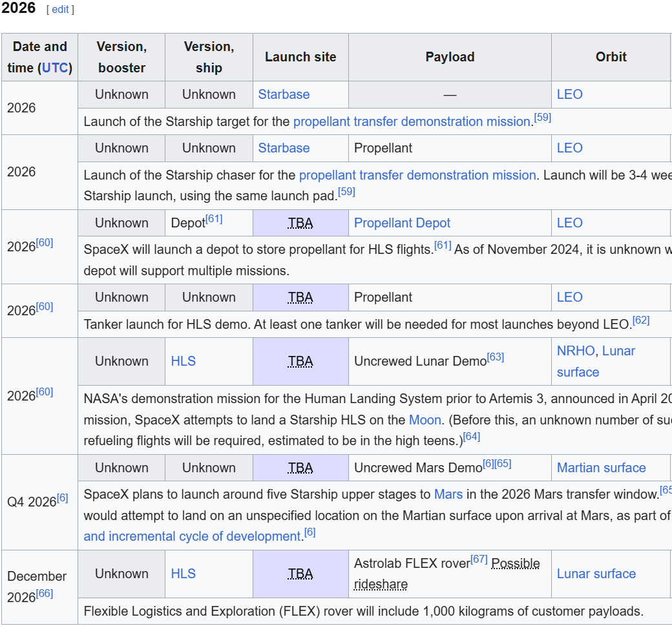The image size is (672, 626).
Task: Click TBA launch site in Propellant Depot row
Action: tap(300, 223)
